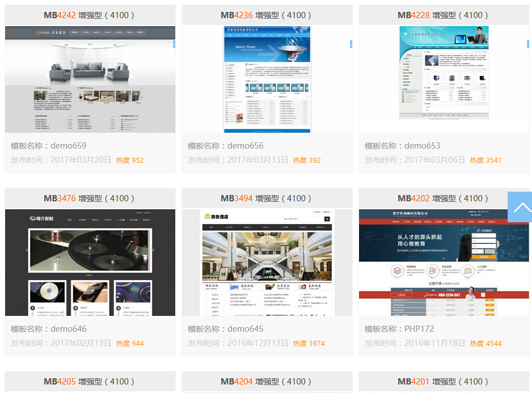This screenshot has width=532, height=393.
Task: Click the 热度 4544 popularity label
Action: pos(485,344)
